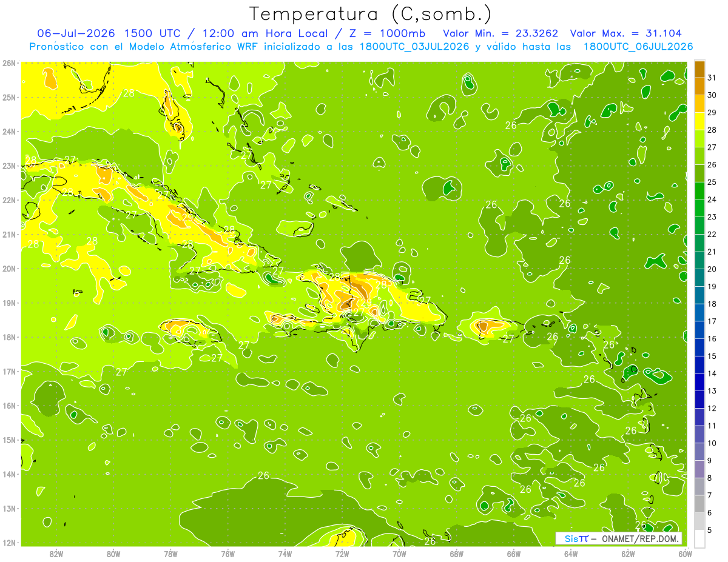The height and width of the screenshot is (562, 728).
Task: Click the 'ONAMET/REP.DOM.' credit label
Action: coord(639,539)
